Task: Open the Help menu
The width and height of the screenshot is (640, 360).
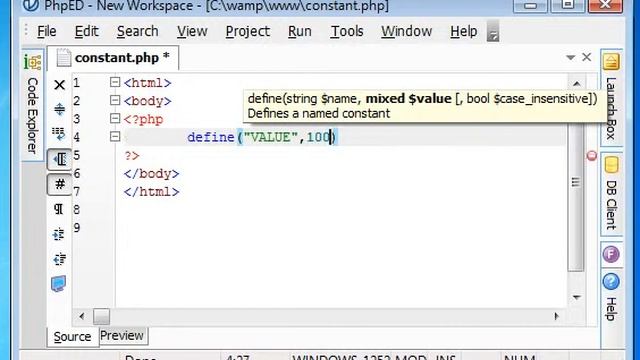Action: tap(463, 31)
